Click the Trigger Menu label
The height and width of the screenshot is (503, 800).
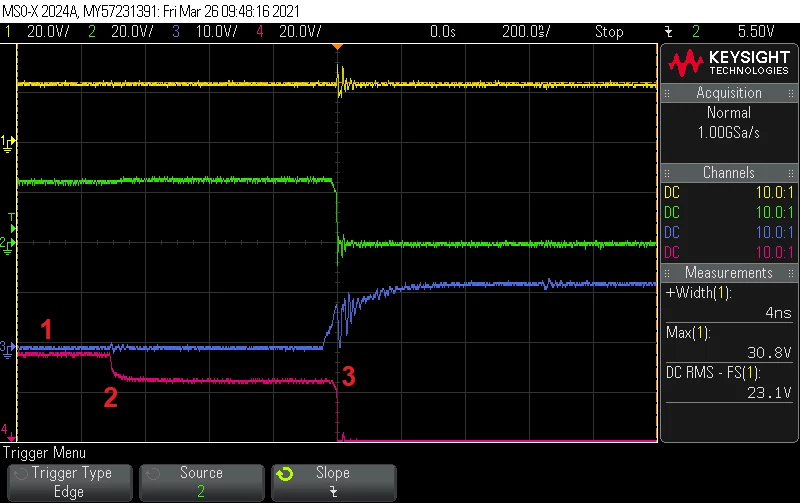point(44,452)
